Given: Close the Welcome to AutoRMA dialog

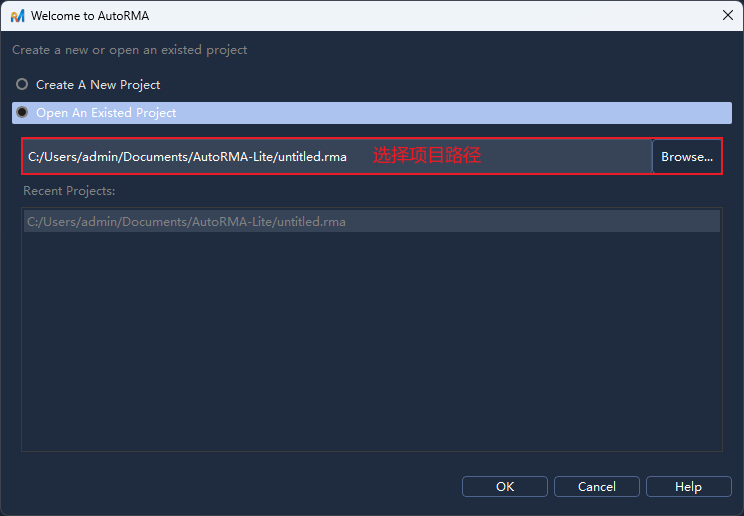Looking at the screenshot, I should coord(726,16).
